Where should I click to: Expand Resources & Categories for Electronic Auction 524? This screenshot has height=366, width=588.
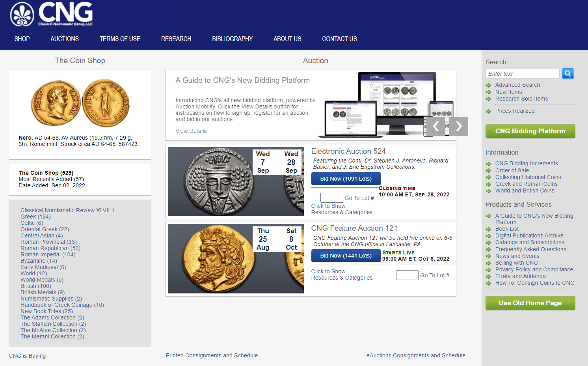(x=342, y=209)
